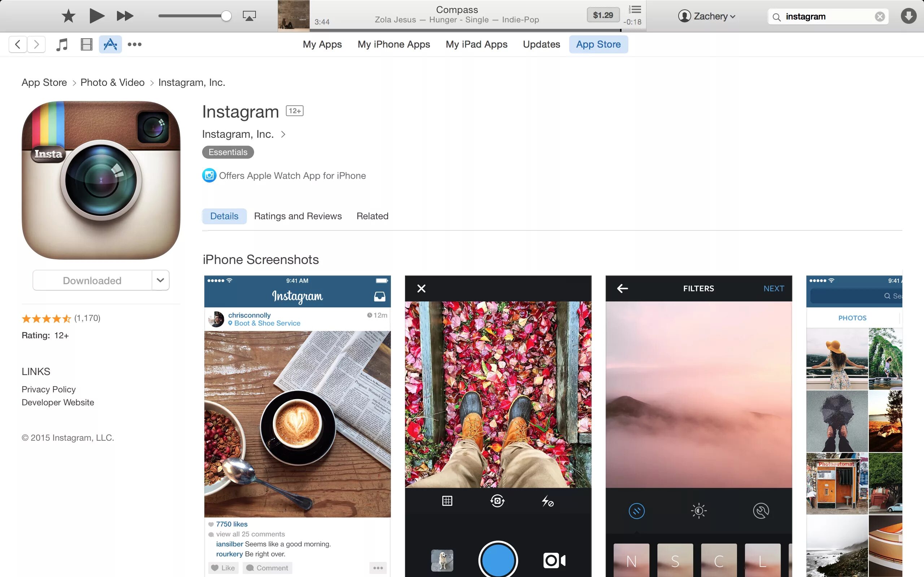Click the selfie camera toggle icon
This screenshot has width=924, height=577.
pyautogui.click(x=497, y=501)
